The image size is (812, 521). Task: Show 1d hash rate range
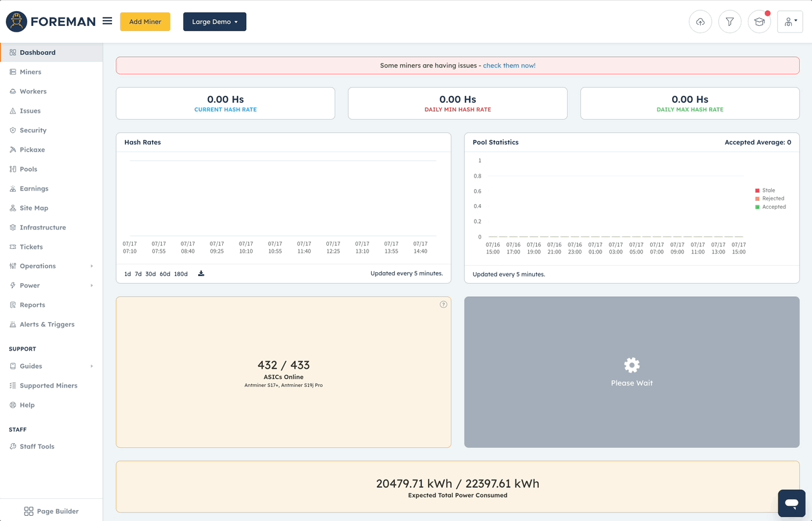coord(128,274)
